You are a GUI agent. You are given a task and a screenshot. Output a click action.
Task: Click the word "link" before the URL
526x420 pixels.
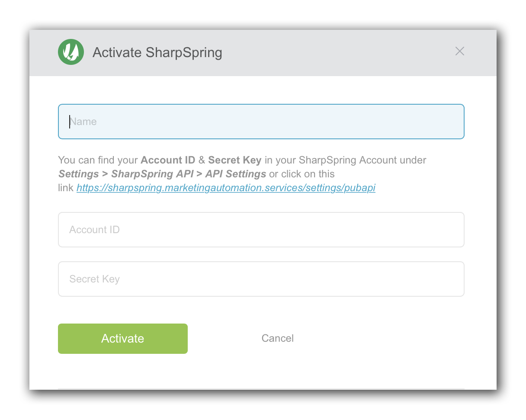click(x=66, y=188)
